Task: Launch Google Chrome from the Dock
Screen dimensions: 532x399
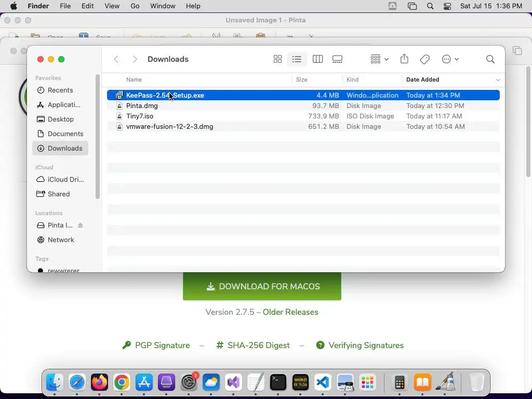Action: [x=122, y=382]
